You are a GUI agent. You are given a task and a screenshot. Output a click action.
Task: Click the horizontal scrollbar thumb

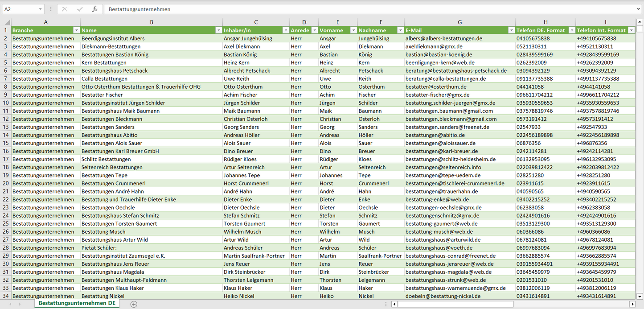455,304
